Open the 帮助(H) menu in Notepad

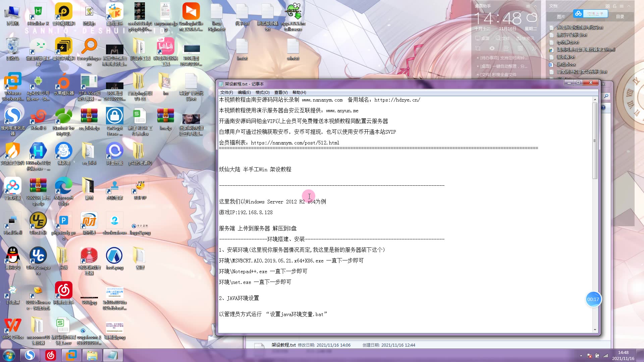[x=299, y=93]
